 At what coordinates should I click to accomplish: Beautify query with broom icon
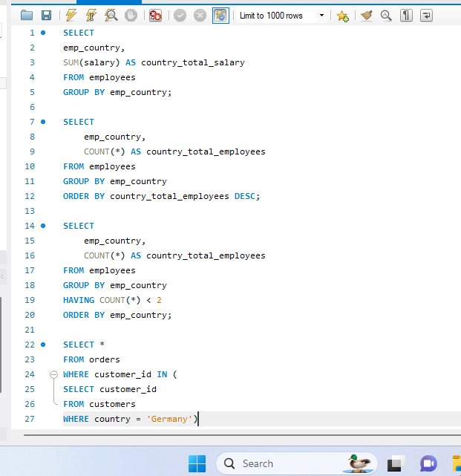(x=366, y=15)
